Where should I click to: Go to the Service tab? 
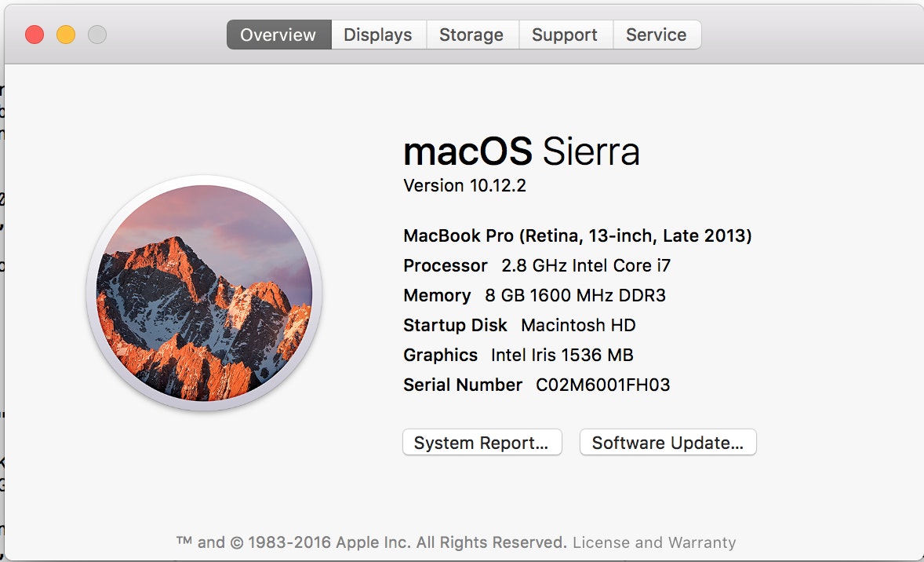tap(656, 35)
